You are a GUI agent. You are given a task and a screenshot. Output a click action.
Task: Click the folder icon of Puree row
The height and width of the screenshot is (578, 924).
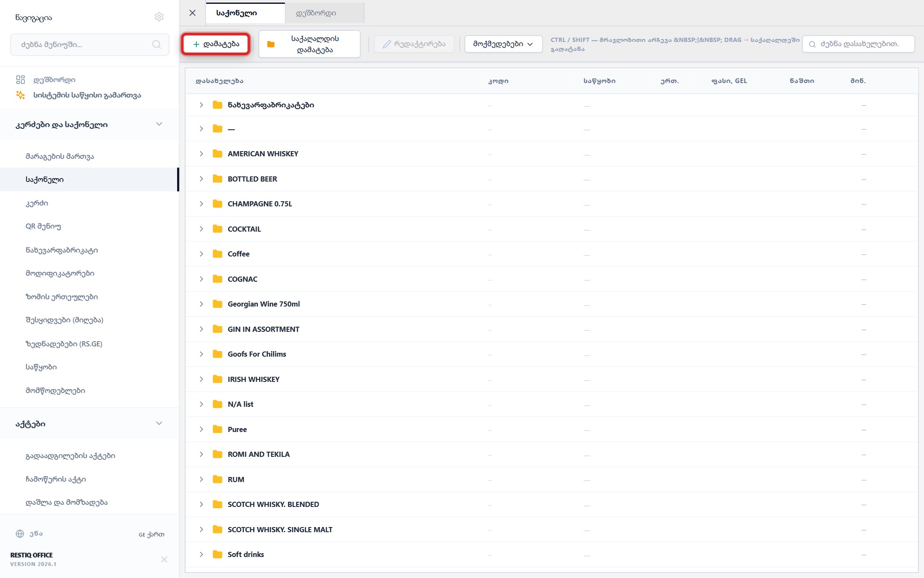217,429
